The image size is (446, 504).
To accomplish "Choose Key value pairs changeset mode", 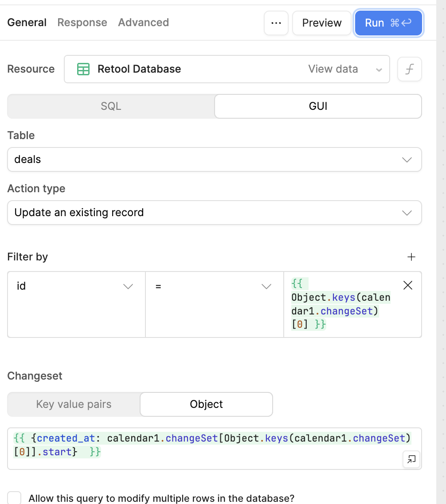I will (x=74, y=404).
